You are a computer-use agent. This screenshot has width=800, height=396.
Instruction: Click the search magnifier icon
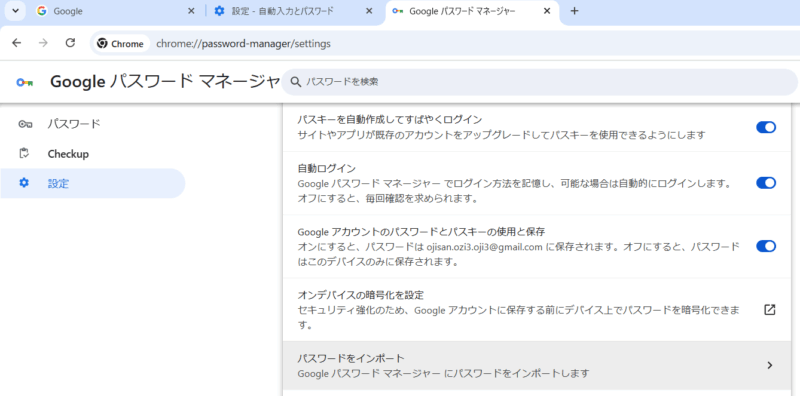[x=295, y=82]
